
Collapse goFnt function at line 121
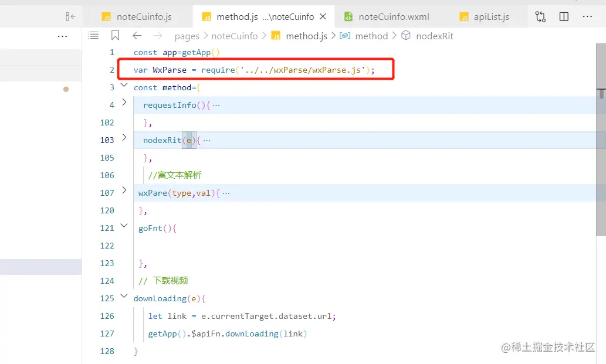(124, 226)
